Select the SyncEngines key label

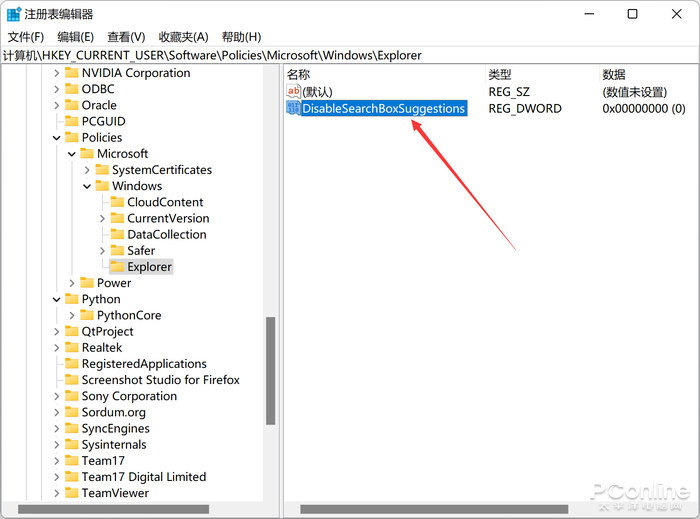116,428
